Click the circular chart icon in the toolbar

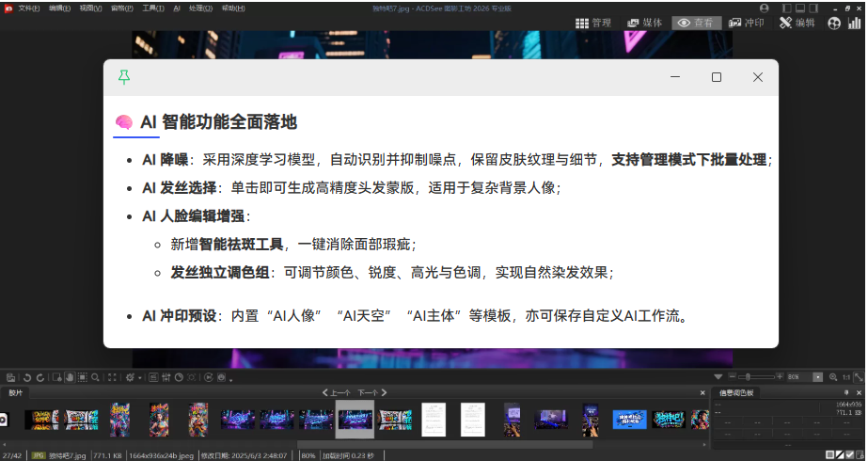[x=179, y=377]
